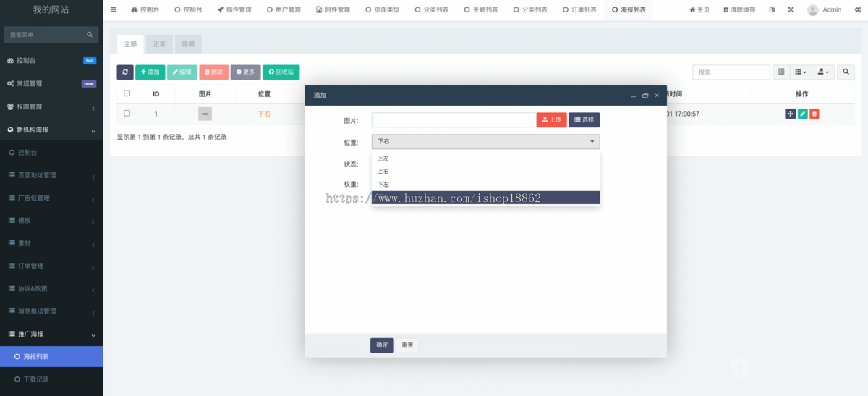The image size is (868, 396).
Task: Click the green pencil edit icon in row 1
Action: [802, 114]
